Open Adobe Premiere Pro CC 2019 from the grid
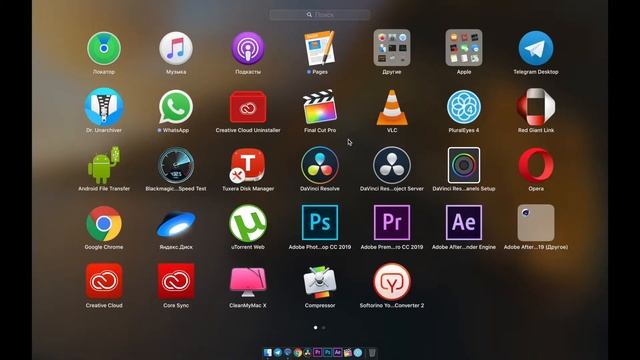The width and height of the screenshot is (640, 360). (x=392, y=222)
